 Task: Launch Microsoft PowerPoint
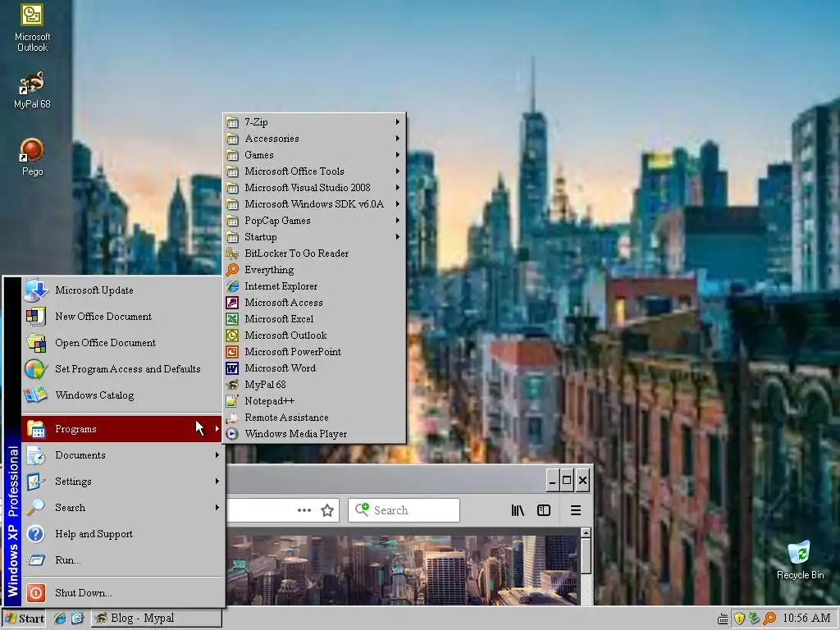pos(314,352)
